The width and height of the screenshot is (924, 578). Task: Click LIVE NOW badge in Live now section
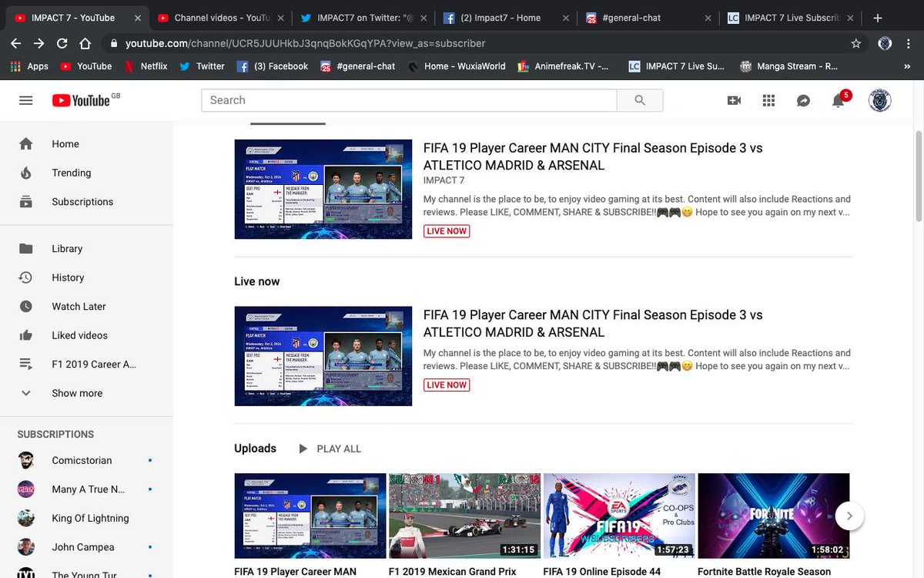(447, 385)
